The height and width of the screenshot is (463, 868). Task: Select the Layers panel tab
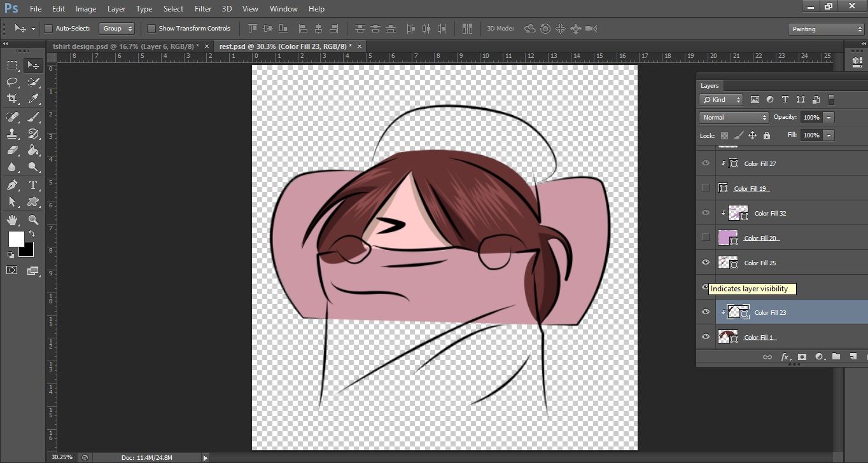pyautogui.click(x=710, y=86)
